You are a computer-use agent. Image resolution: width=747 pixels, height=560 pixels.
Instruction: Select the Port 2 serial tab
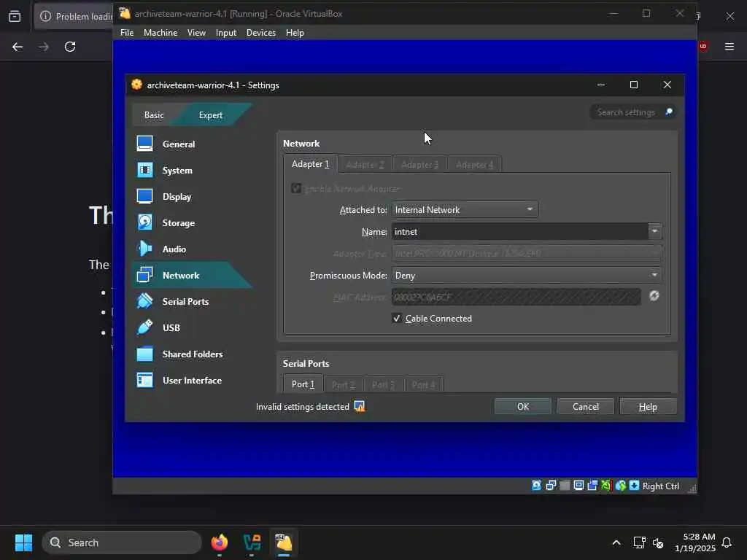(344, 385)
